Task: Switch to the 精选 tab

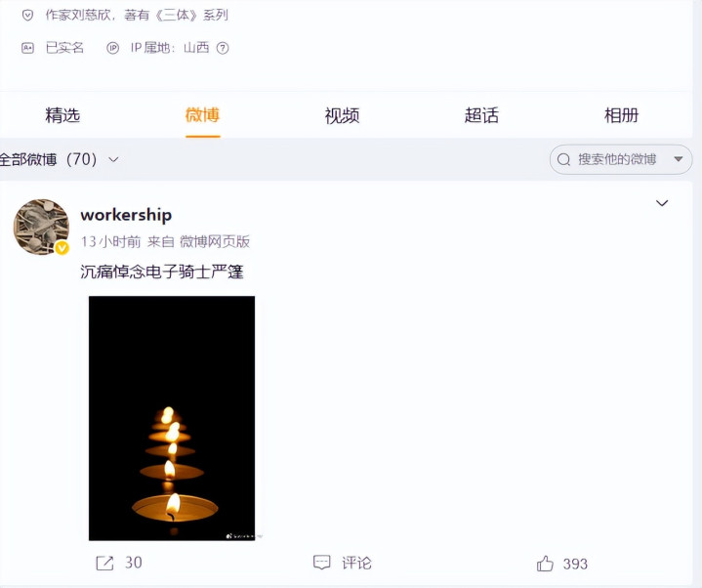Action: tap(62, 115)
